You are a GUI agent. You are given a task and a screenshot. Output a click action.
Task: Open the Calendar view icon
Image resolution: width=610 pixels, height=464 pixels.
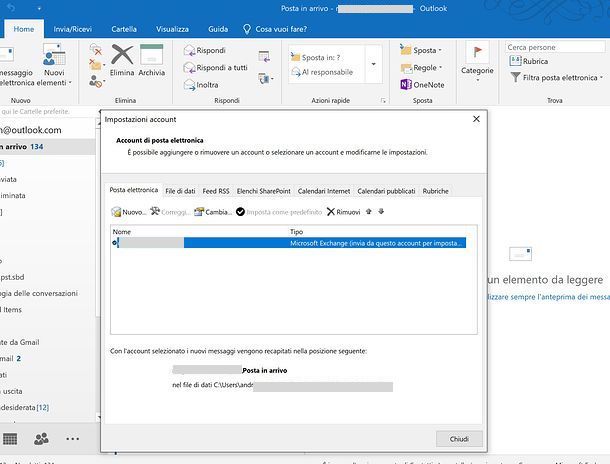click(10, 439)
